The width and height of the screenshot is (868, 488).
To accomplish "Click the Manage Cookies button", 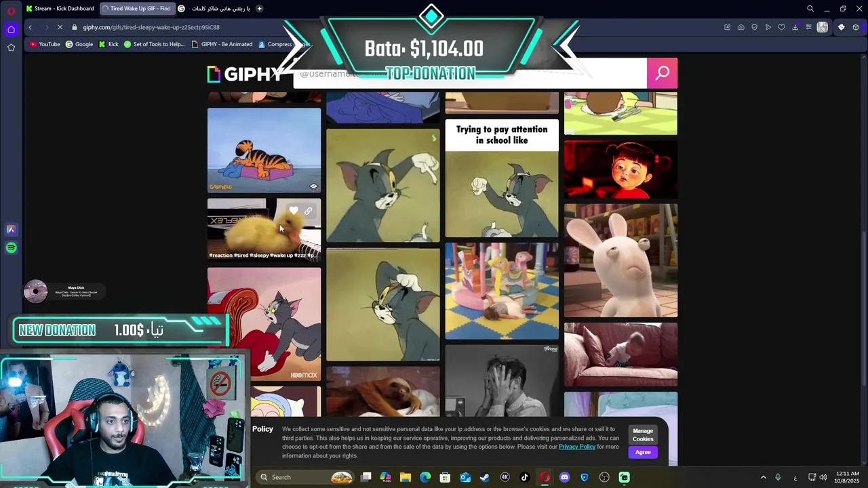I will click(x=643, y=434).
